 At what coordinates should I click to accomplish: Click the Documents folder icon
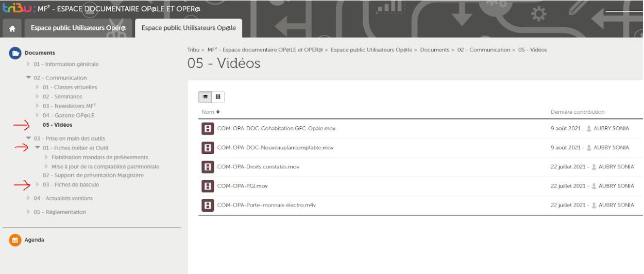[x=15, y=53]
